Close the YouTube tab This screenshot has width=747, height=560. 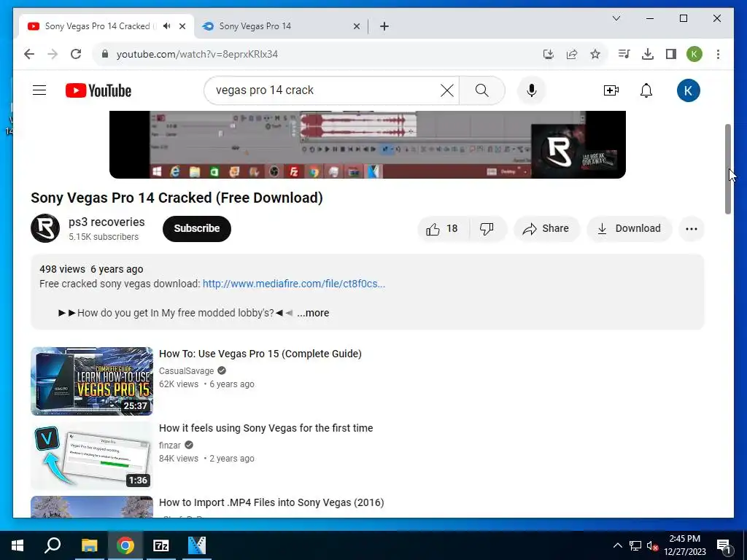tap(182, 26)
